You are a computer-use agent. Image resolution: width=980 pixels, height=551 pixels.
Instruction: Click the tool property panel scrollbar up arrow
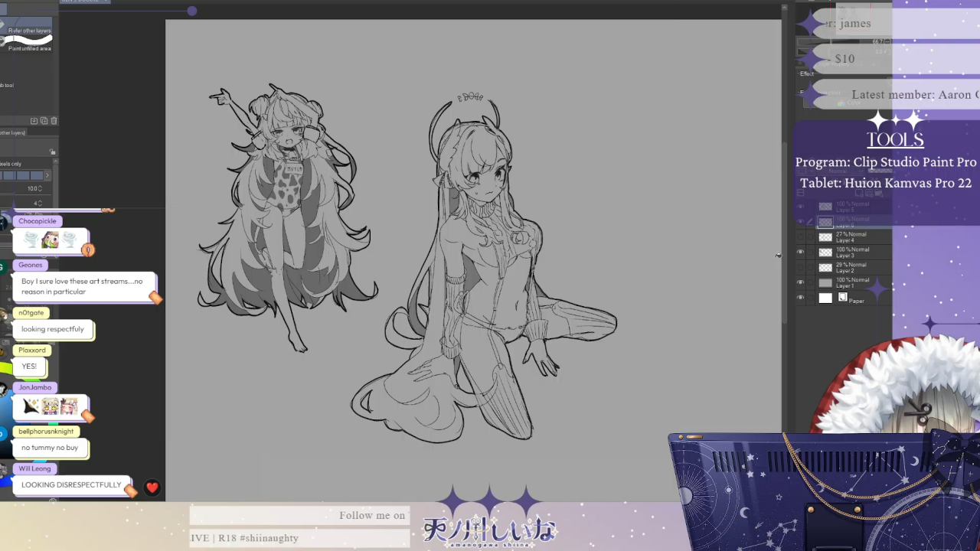pyautogui.click(x=56, y=163)
